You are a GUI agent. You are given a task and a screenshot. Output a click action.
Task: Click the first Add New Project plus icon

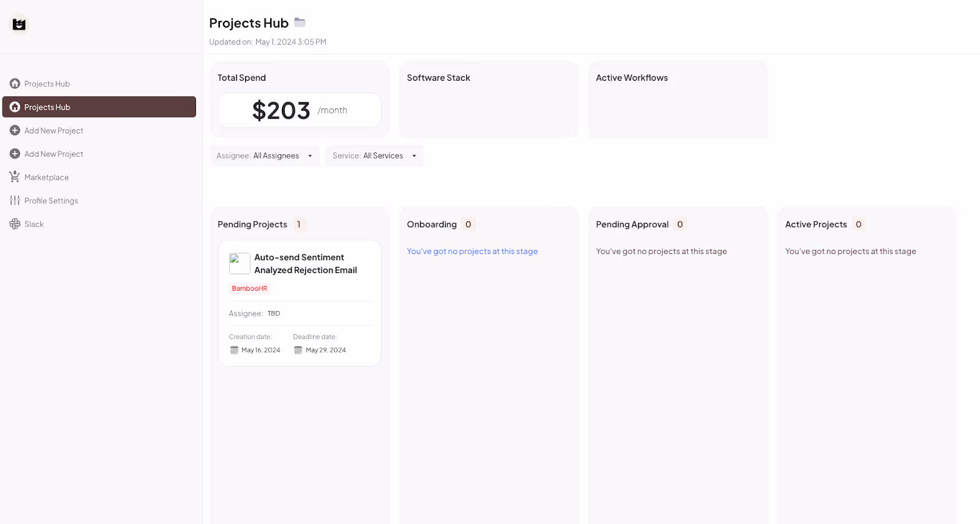click(15, 130)
